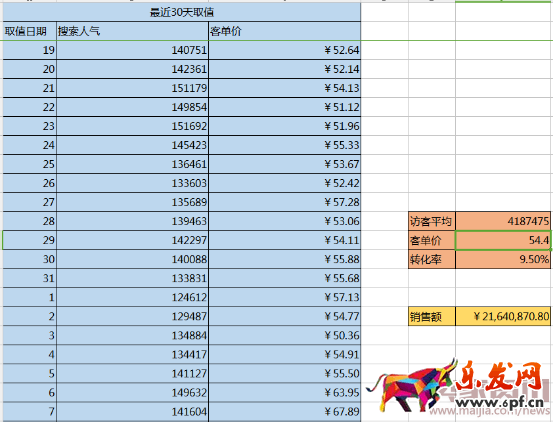
Task: Click the 取值日期 column header cell
Action: 30,31
